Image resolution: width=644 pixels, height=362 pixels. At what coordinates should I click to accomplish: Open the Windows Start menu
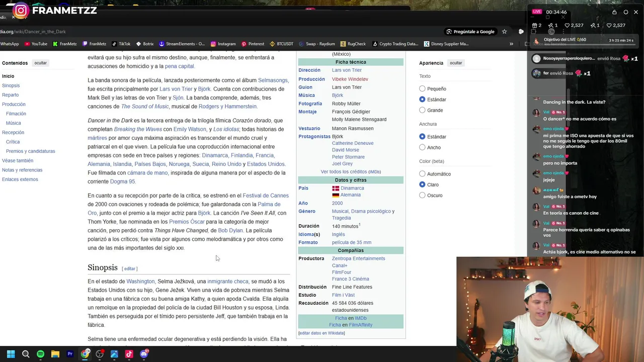tap(11, 354)
